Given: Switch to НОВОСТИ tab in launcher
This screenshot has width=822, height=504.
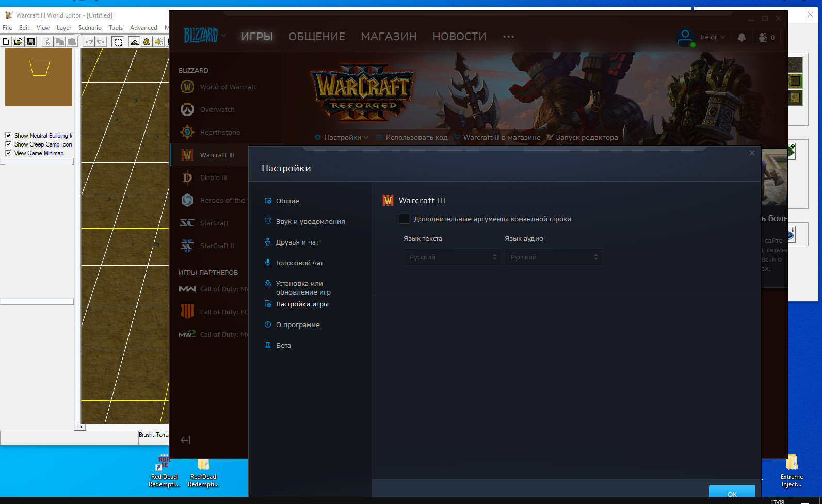Looking at the screenshot, I should pyautogui.click(x=459, y=37).
